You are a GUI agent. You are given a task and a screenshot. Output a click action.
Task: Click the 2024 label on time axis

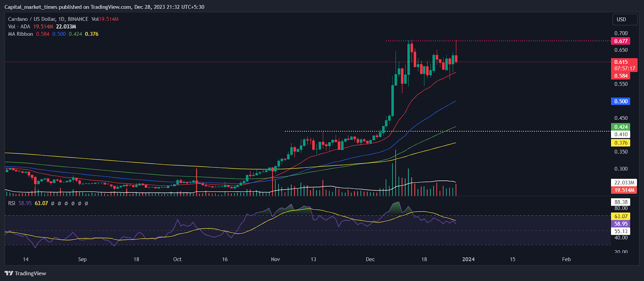tap(468, 259)
